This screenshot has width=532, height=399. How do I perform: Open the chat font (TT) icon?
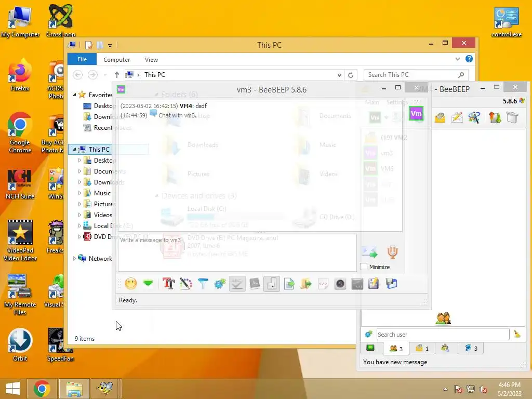coord(169,284)
